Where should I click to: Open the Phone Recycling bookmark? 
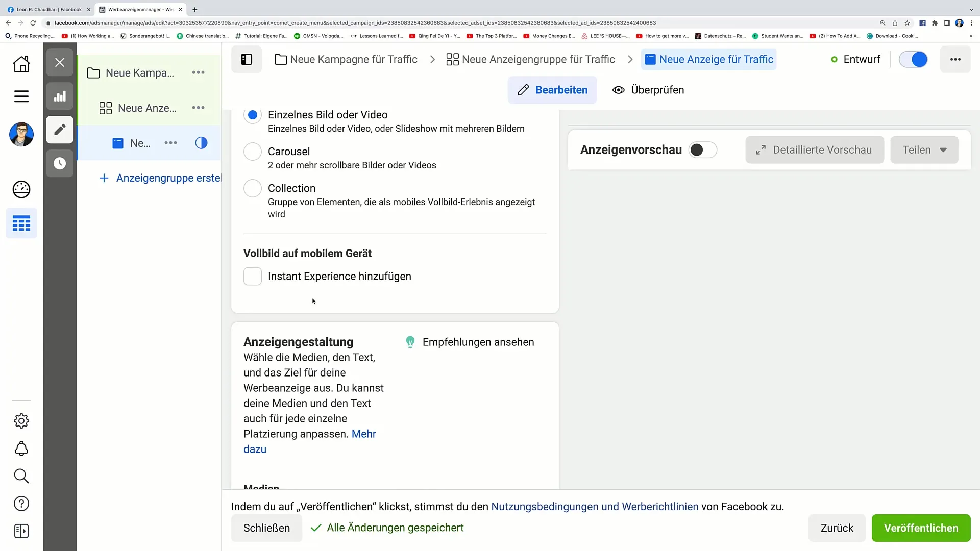click(x=30, y=36)
